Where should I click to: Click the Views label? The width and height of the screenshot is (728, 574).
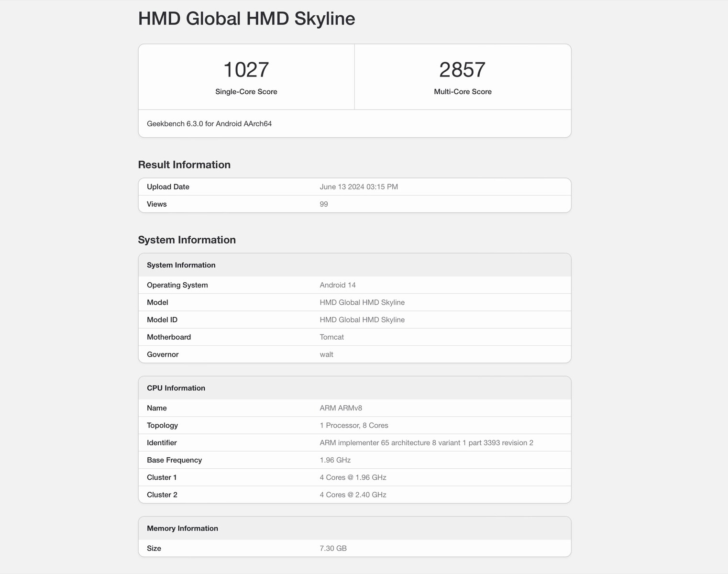157,204
